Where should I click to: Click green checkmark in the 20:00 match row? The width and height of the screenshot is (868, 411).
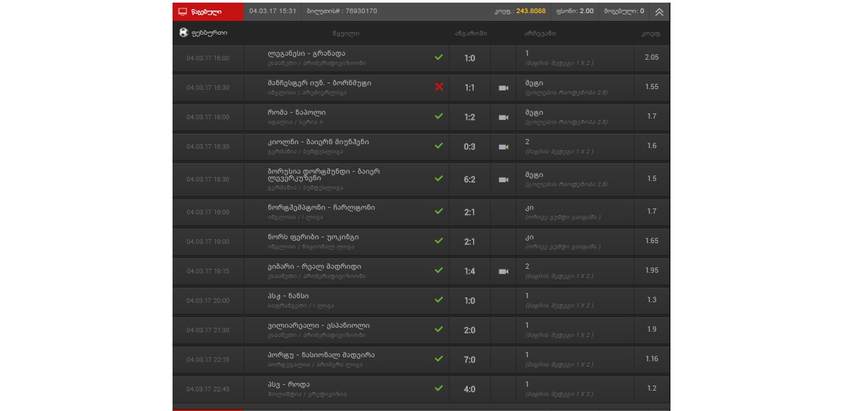pyautogui.click(x=439, y=300)
